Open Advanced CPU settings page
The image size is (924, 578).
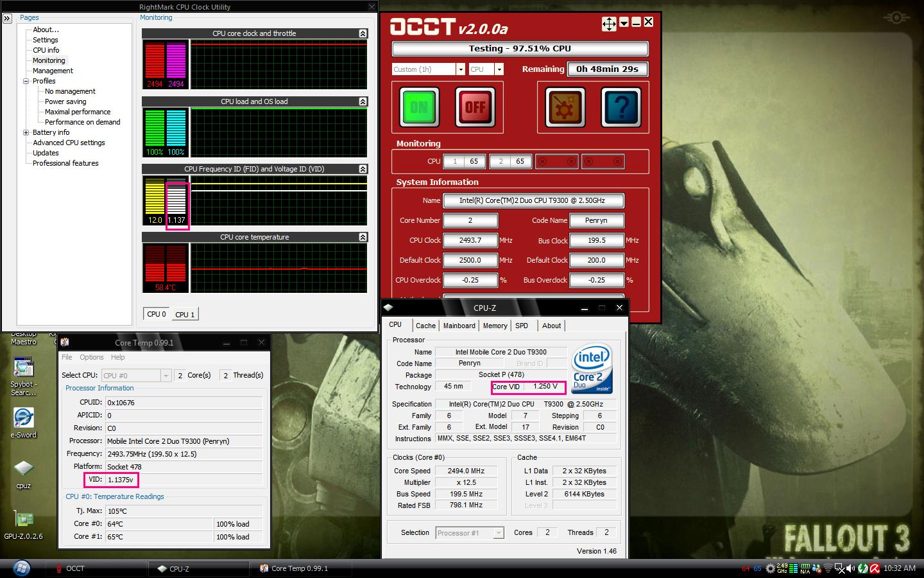pyautogui.click(x=69, y=143)
